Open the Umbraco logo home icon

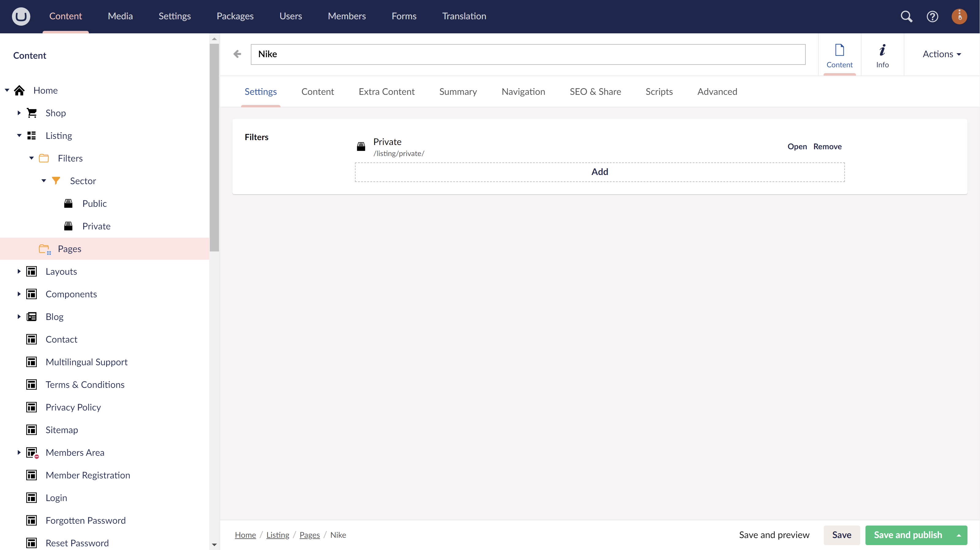tap(21, 16)
